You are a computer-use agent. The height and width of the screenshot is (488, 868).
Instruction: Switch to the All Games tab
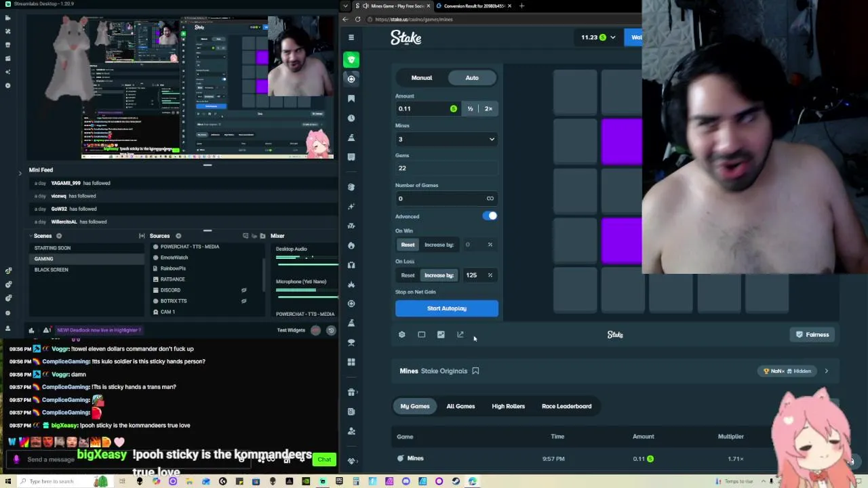[x=460, y=406]
